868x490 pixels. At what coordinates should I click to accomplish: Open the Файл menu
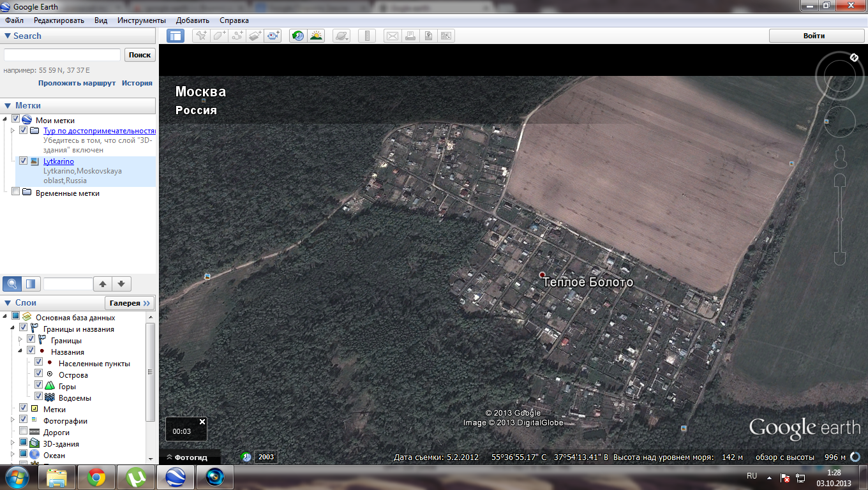13,20
